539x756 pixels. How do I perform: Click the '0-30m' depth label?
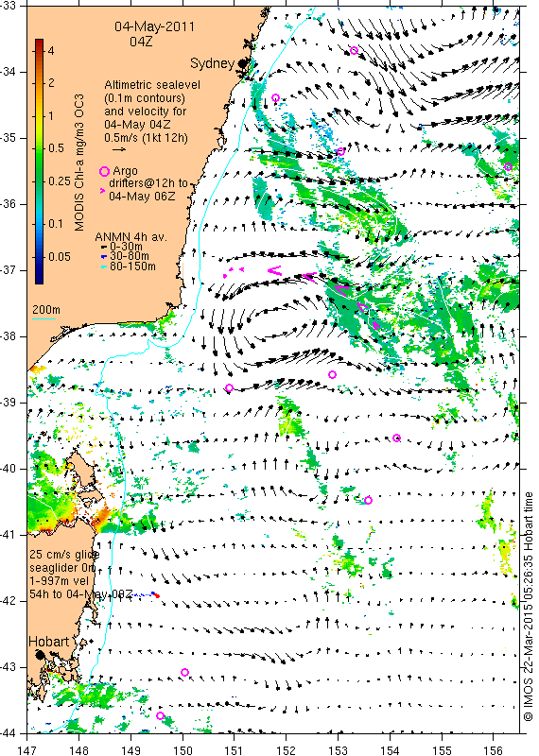click(x=127, y=247)
